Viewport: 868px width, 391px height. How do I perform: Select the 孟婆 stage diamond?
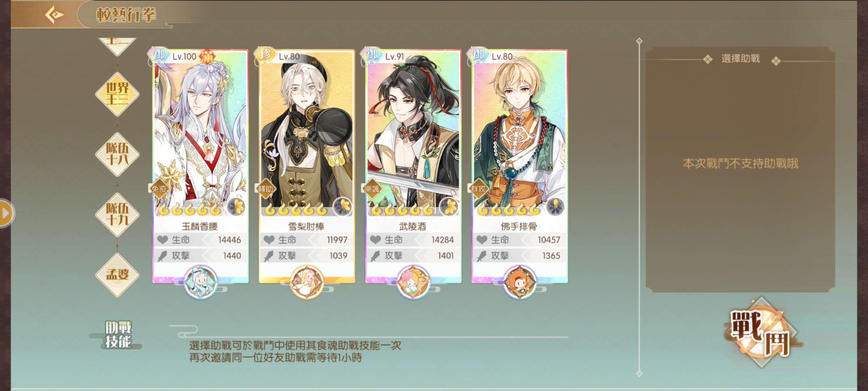pyautogui.click(x=117, y=275)
